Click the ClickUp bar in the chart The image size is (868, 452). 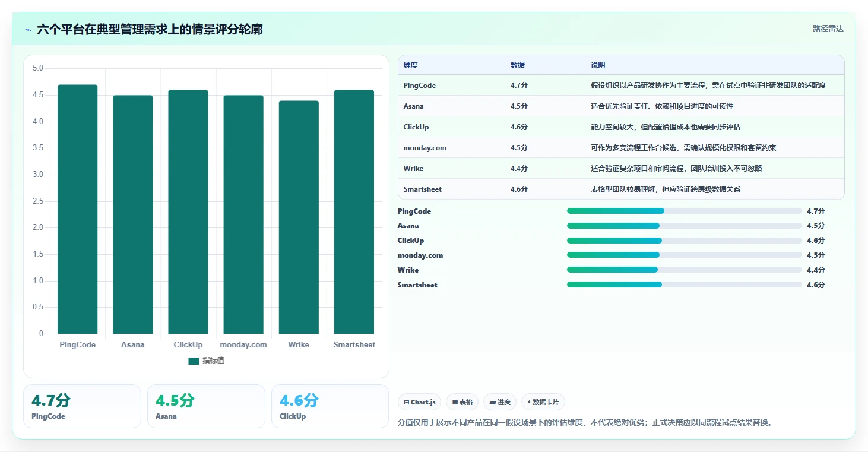pos(188,212)
